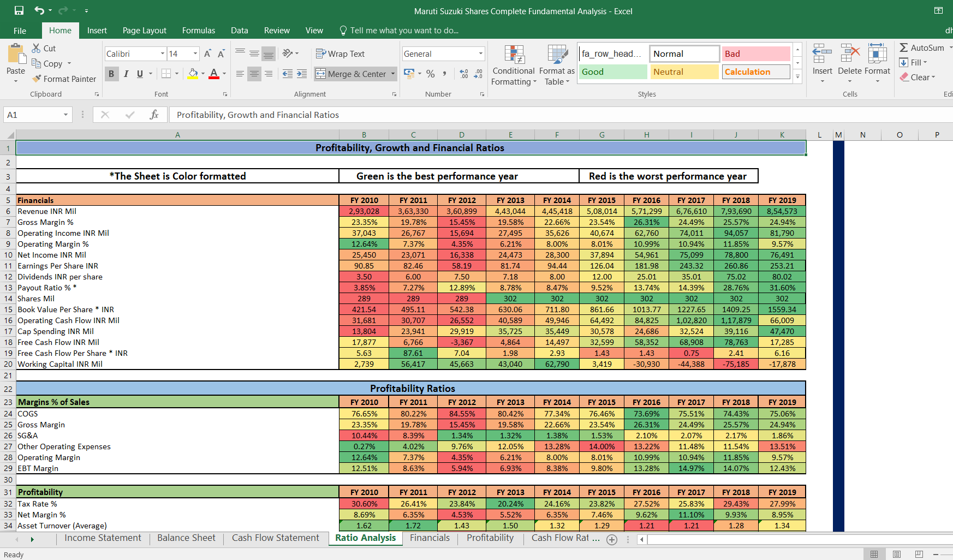Click the Paste clipboard icon
The image size is (953, 560).
(16, 54)
